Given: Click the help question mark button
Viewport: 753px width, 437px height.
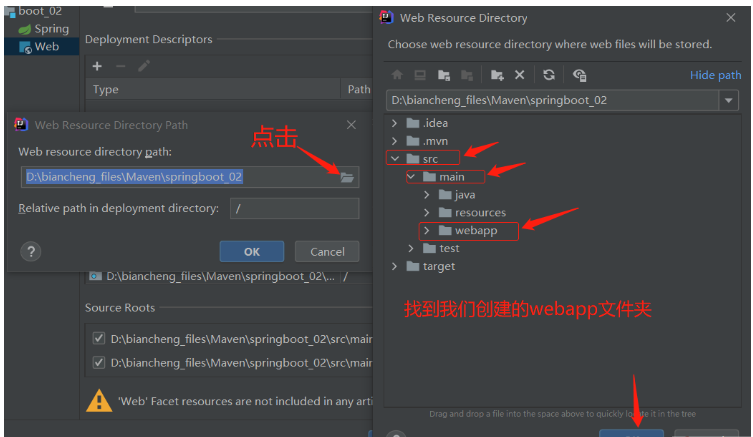Looking at the screenshot, I should tap(31, 252).
